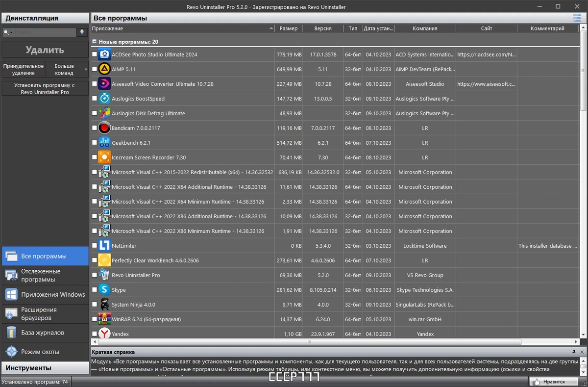588x387 pixels.
Task: Click the Visual C++ 2022 X86 Minimum Runtime icon
Action: (x=104, y=231)
